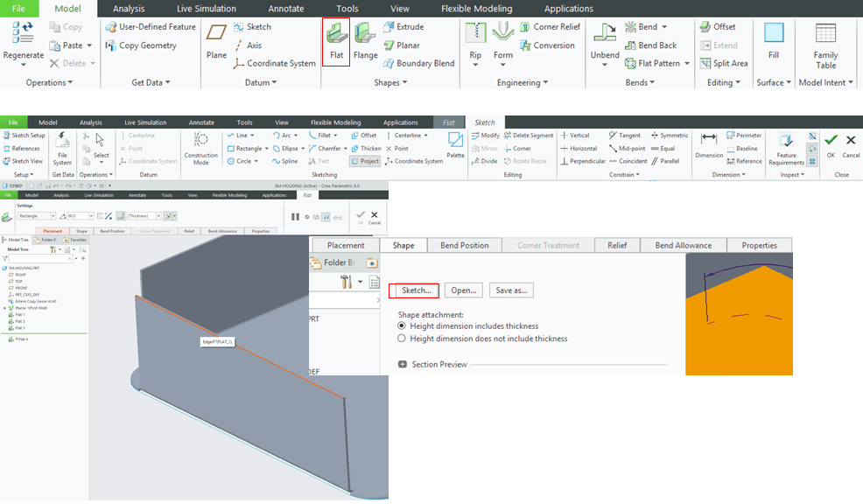Click the Dimension tool in the Sketch ribbon
This screenshot has width=863, height=504.
[x=709, y=144]
